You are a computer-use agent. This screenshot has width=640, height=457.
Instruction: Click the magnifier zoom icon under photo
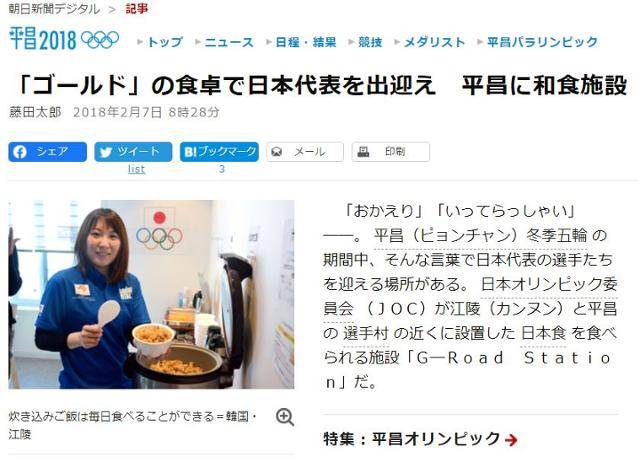[x=285, y=417]
